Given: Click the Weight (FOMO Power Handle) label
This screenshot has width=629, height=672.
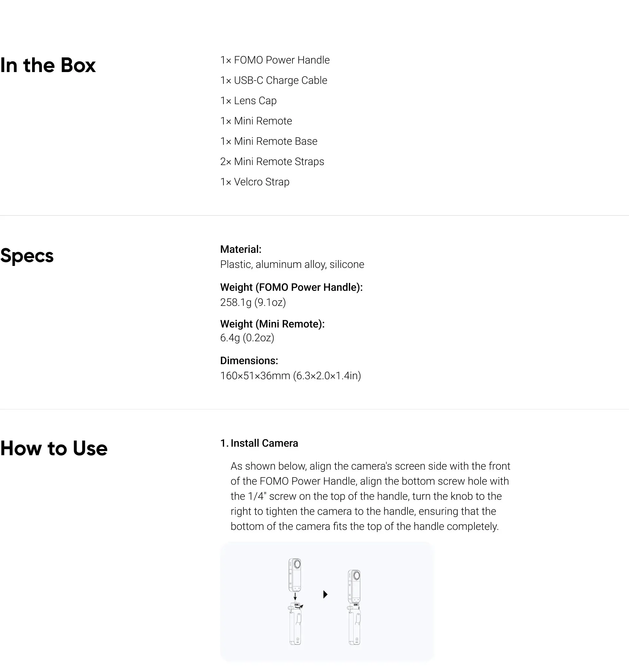Looking at the screenshot, I should [292, 287].
